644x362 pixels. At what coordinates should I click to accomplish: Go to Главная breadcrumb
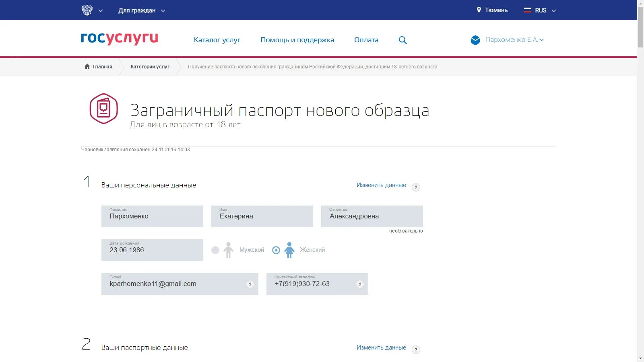tap(102, 67)
